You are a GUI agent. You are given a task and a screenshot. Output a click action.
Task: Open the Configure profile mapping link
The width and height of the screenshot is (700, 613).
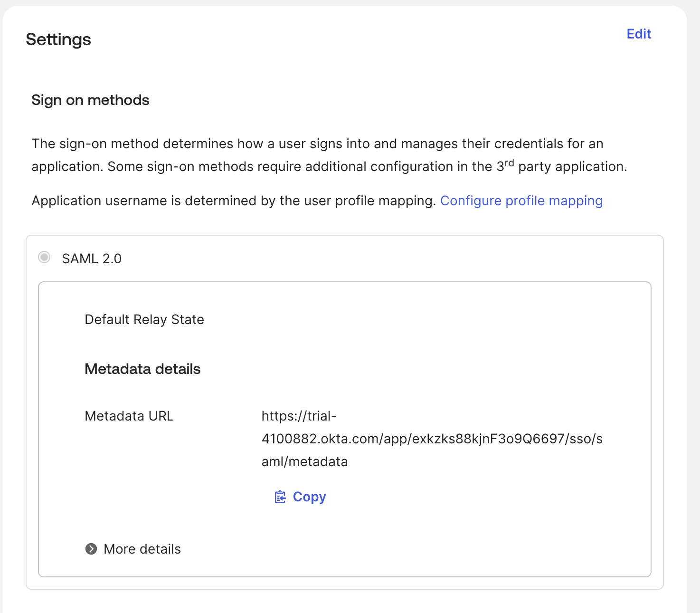(x=521, y=201)
